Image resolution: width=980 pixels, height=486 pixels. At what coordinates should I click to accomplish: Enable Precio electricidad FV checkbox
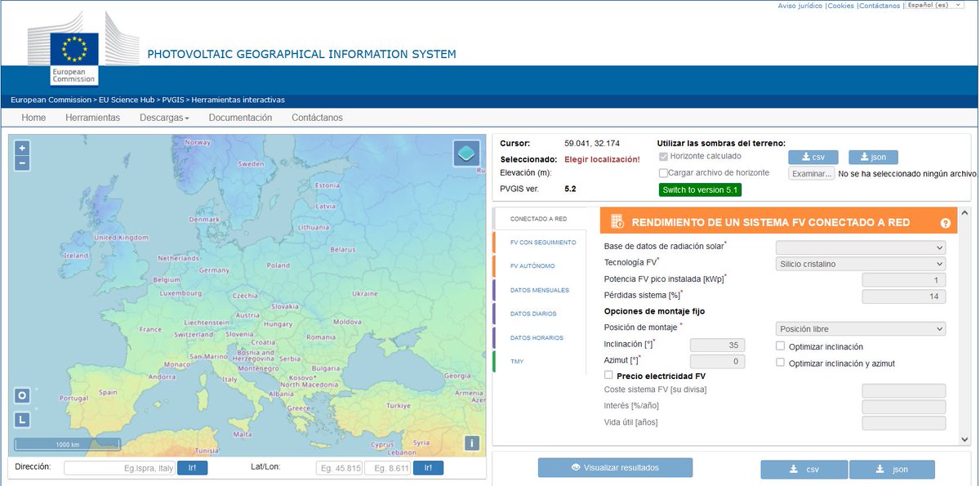608,375
